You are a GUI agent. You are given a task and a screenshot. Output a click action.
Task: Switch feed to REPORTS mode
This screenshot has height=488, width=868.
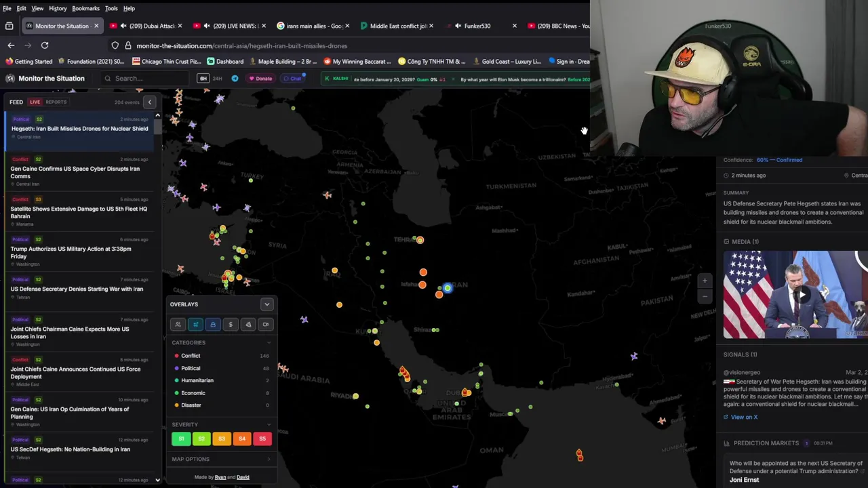pos(56,102)
